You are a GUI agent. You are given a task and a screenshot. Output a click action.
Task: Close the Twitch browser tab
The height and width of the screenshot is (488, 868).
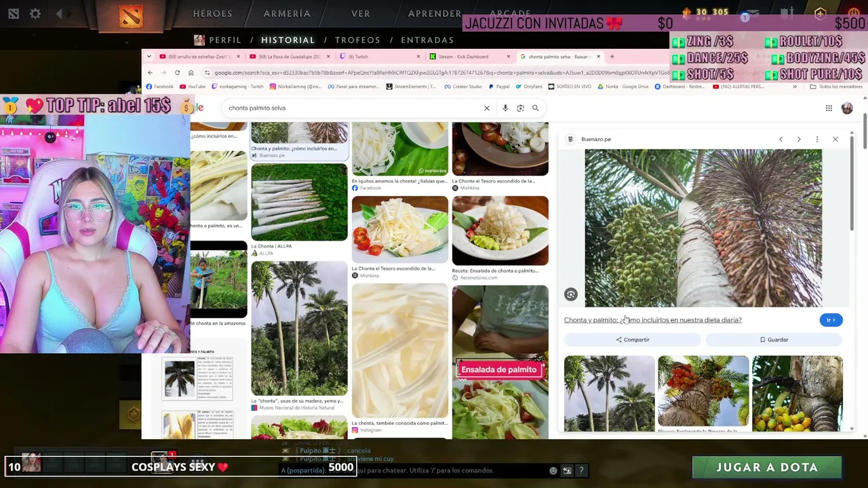point(418,56)
